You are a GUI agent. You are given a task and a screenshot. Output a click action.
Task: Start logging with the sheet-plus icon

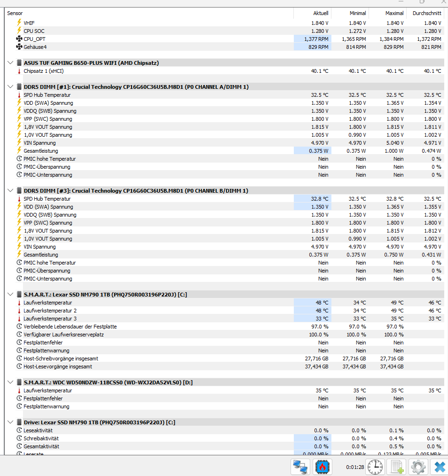(397, 467)
